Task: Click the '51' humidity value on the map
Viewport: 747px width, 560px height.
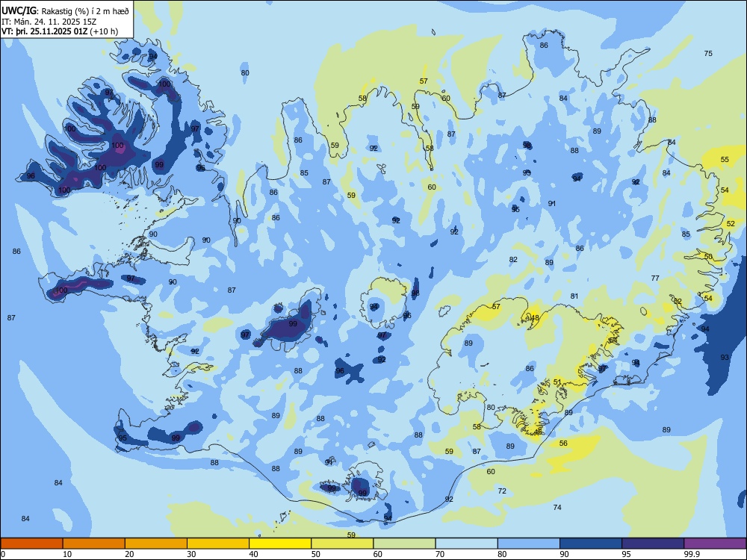Action: pyautogui.click(x=557, y=382)
